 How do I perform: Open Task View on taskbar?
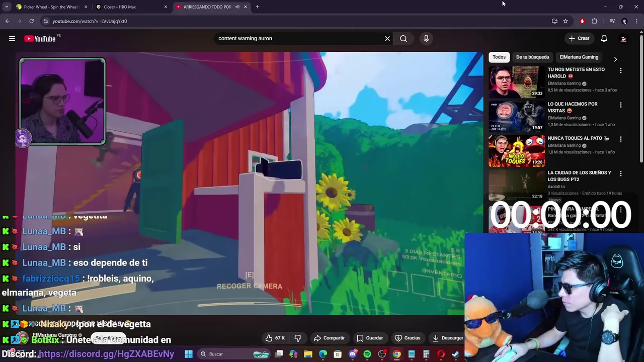click(279, 354)
